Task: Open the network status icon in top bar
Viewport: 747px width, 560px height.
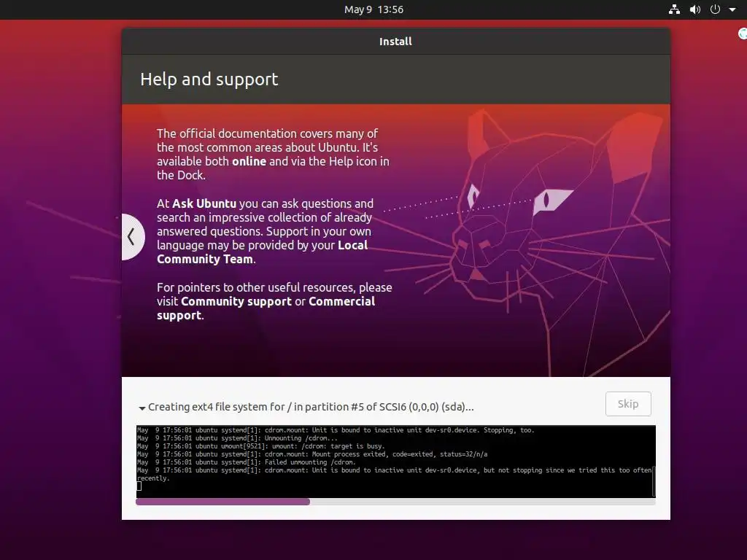Action: [x=674, y=9]
